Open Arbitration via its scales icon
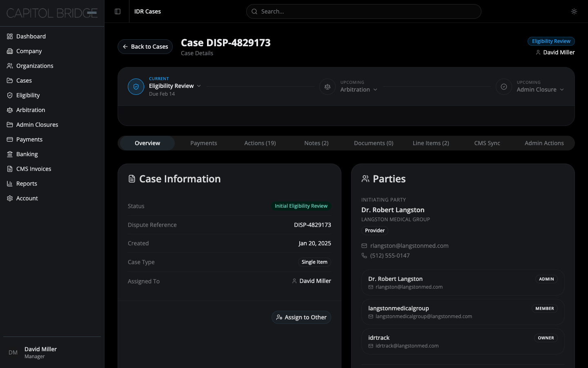The image size is (588, 368). click(x=10, y=110)
